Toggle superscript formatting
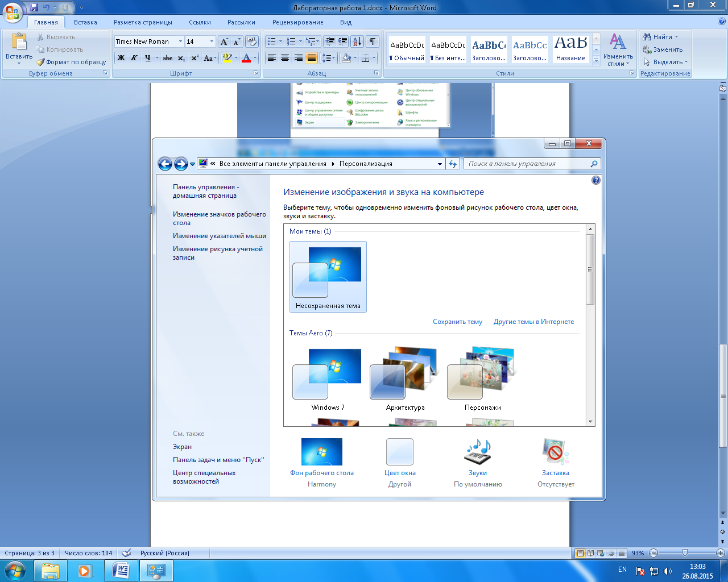Screen dimensions: 728x582 pyautogui.click(x=195, y=58)
